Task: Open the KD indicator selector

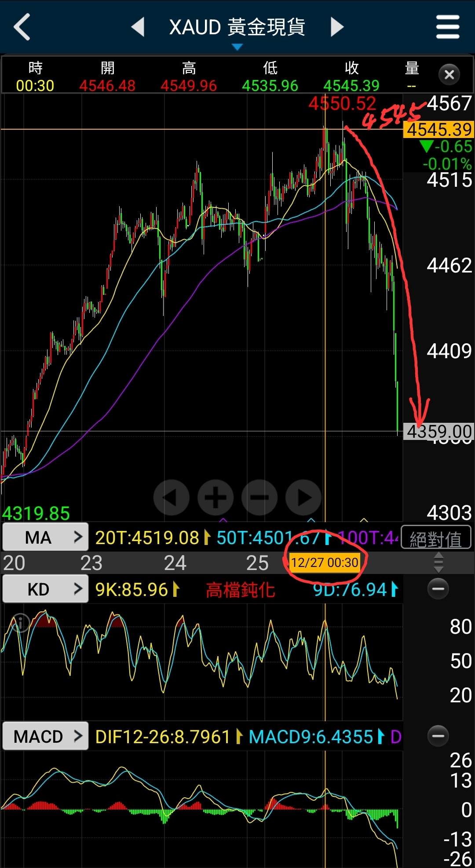Action: [45, 589]
